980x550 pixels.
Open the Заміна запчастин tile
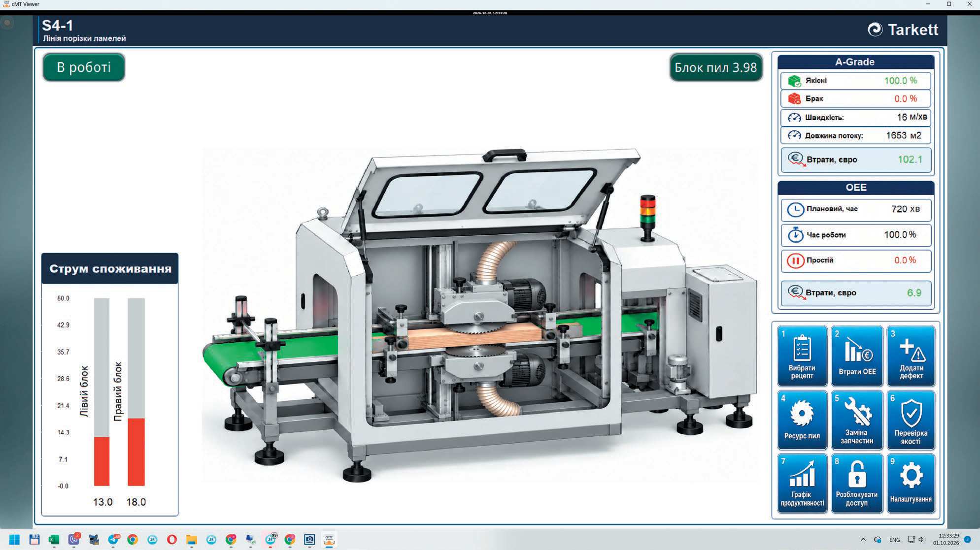coord(857,420)
